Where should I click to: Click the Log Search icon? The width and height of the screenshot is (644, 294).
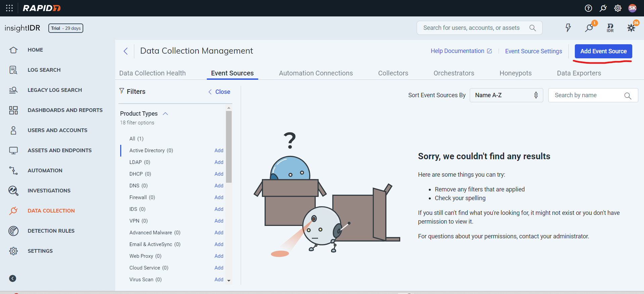(x=13, y=70)
